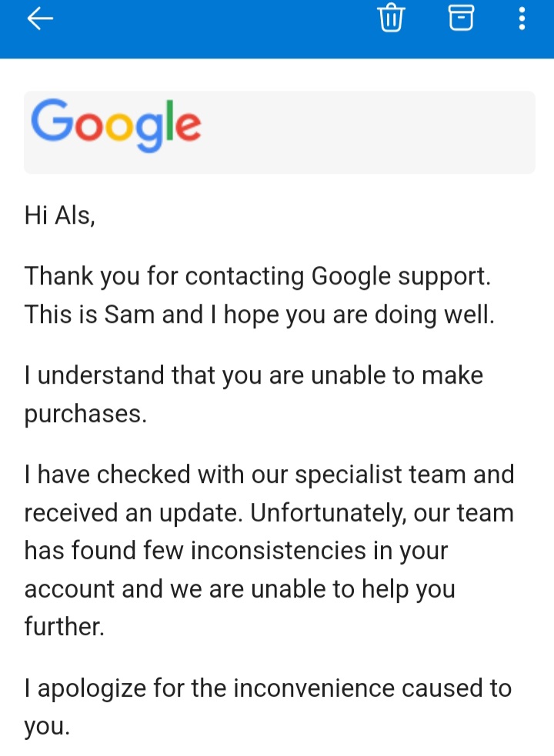Screen dimensions: 554x756
Task: Click the word "Unfortunately," in the message
Action: [329, 513]
